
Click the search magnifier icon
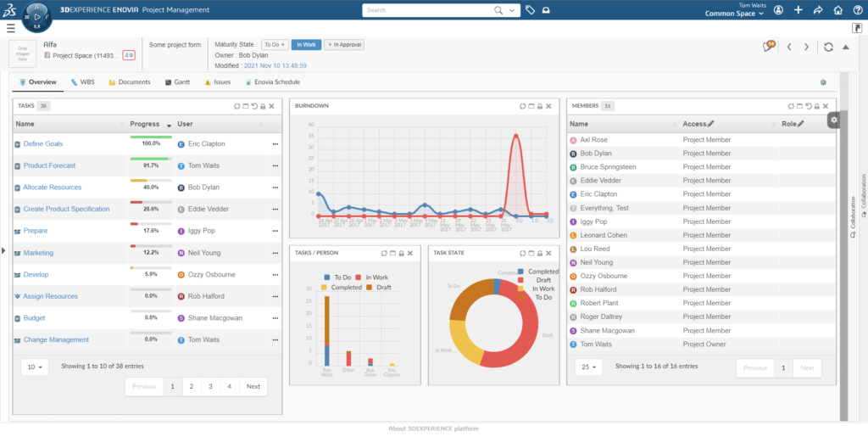(498, 10)
